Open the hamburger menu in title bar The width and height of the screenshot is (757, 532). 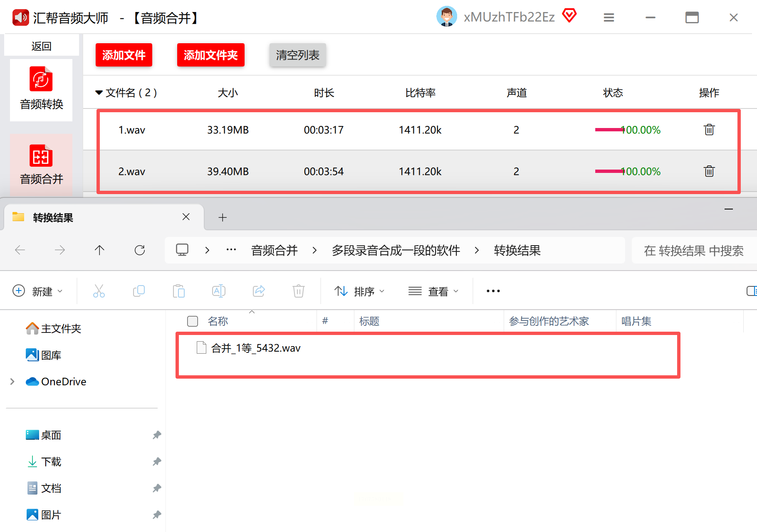[609, 17]
